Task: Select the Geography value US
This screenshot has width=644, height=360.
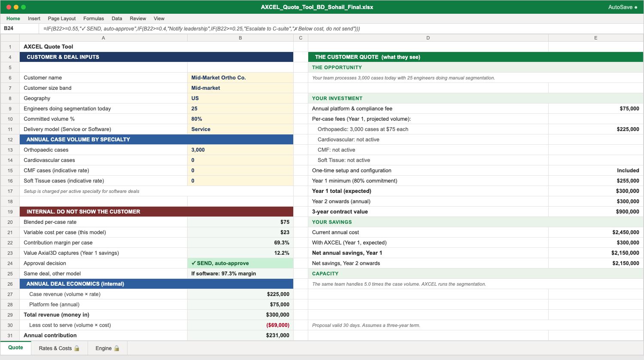Action: tap(240, 98)
